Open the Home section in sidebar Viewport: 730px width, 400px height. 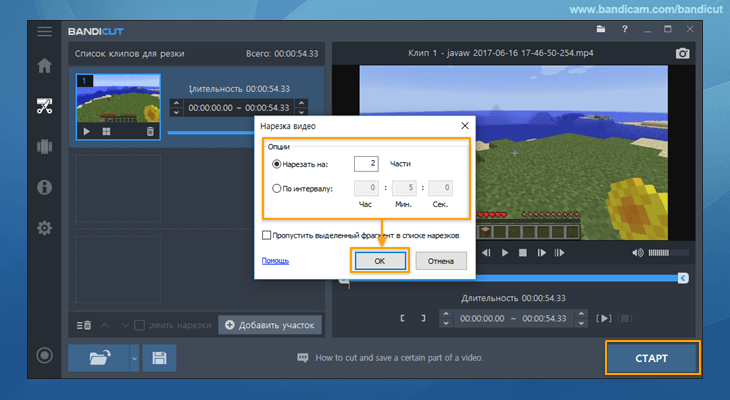tap(44, 67)
